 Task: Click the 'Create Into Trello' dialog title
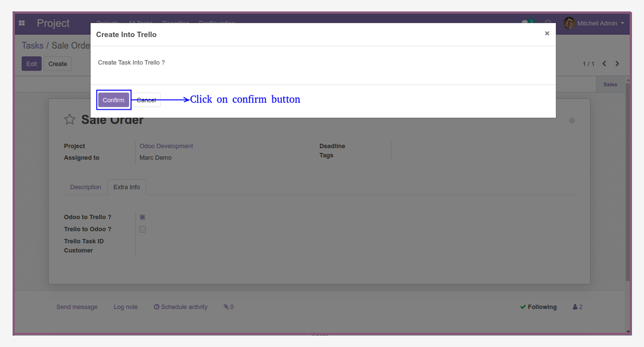point(126,34)
